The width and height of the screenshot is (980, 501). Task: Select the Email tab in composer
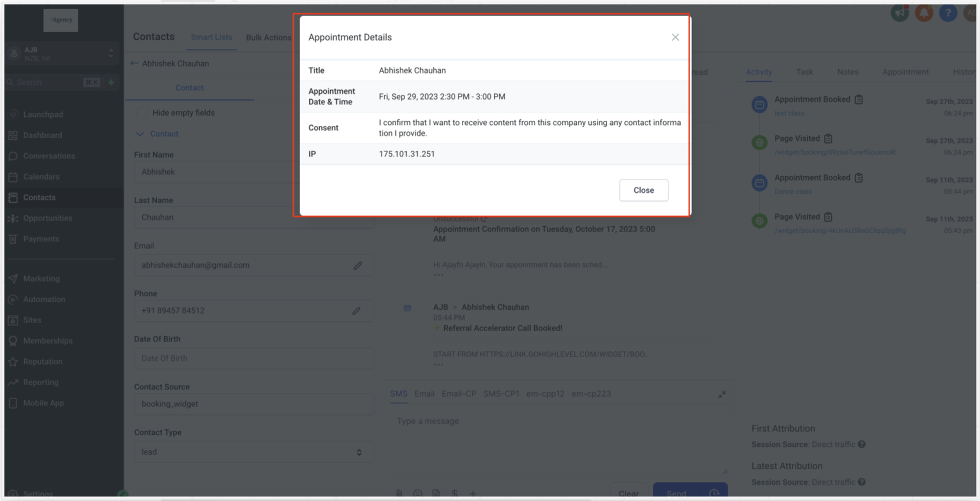pos(424,394)
